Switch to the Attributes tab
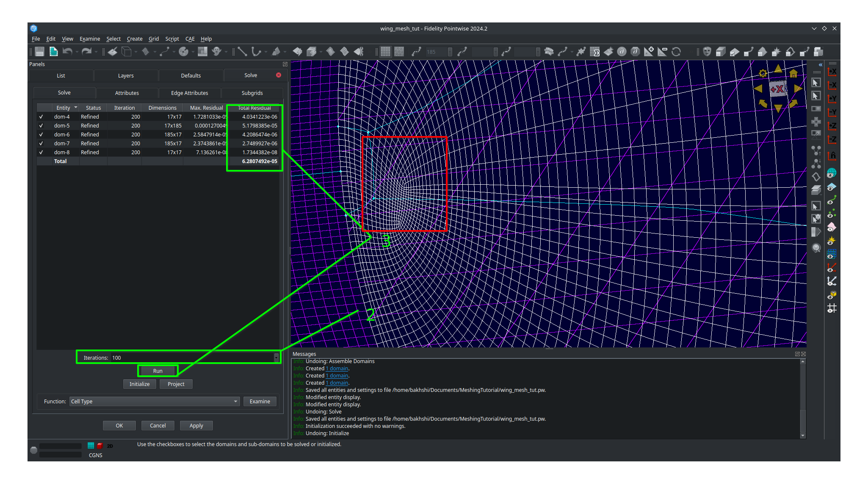This screenshot has height=494, width=868. [127, 93]
